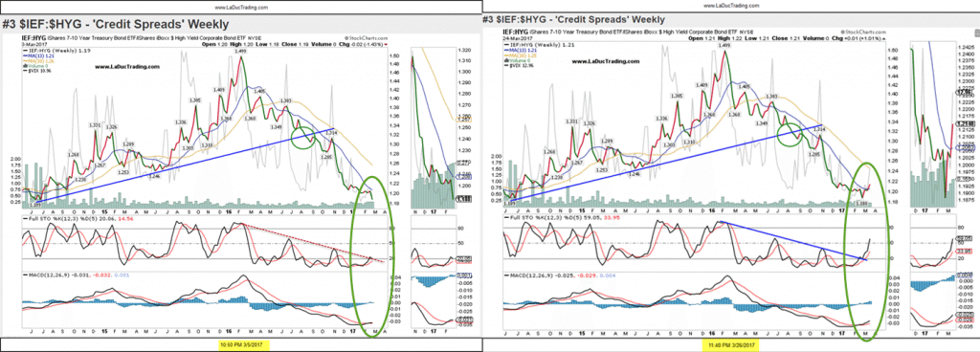Open www.LaDucTrading.com link above left chart

click(x=241, y=8)
